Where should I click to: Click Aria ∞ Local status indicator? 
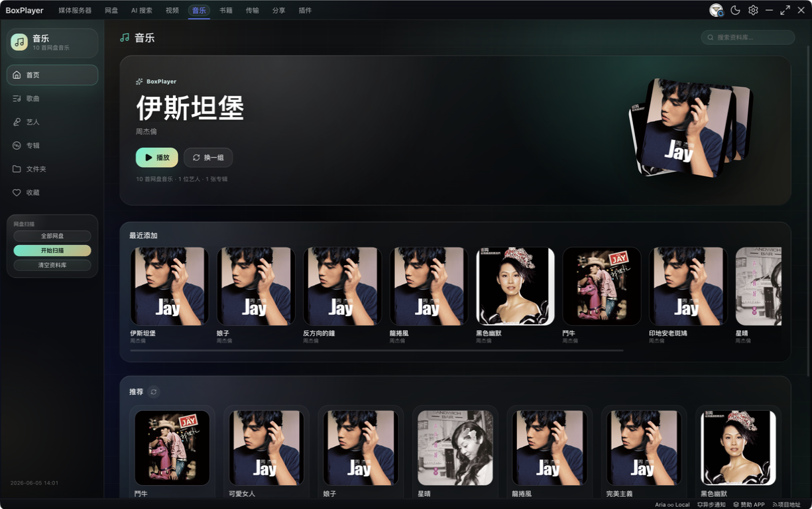point(672,505)
